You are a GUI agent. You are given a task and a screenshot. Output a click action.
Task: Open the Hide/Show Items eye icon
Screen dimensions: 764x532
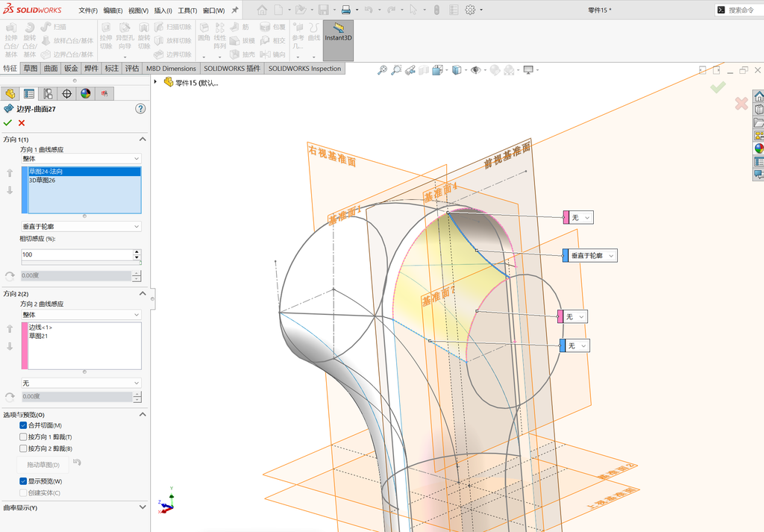475,70
